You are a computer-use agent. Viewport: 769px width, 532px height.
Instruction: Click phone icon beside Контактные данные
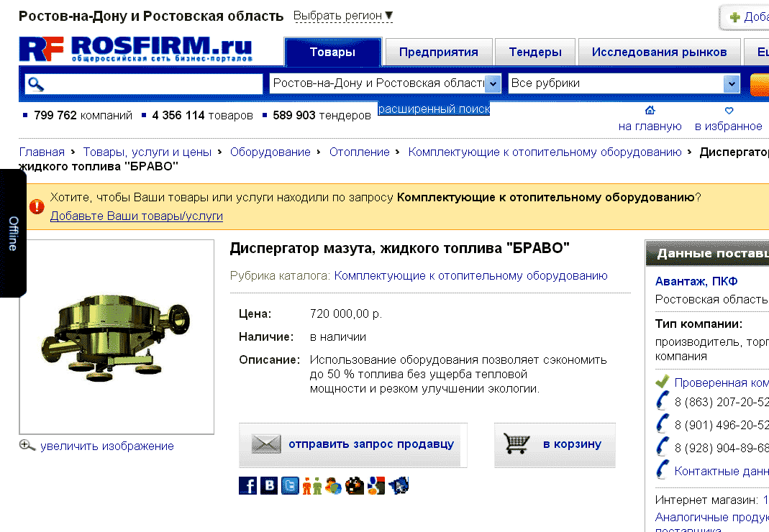coord(662,469)
